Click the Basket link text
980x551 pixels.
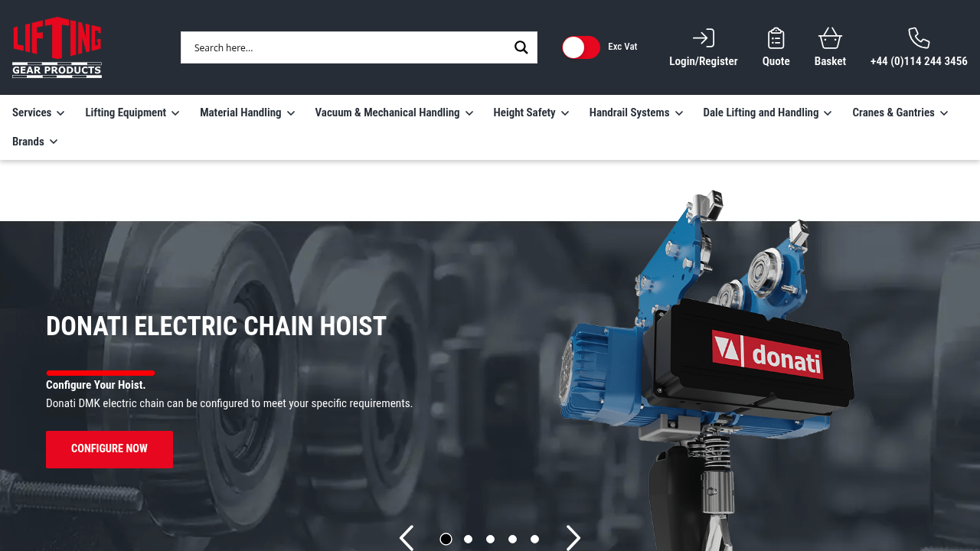coord(830,61)
